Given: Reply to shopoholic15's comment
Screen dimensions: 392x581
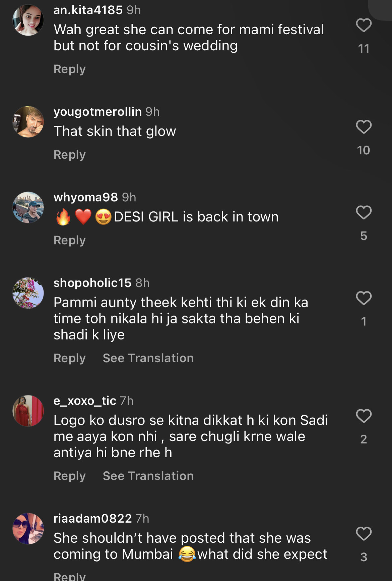Looking at the screenshot, I should (70, 358).
